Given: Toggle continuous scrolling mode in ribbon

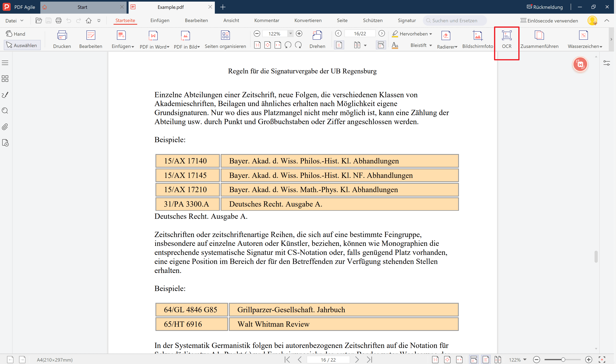Looking at the screenshot, I should 381,45.
